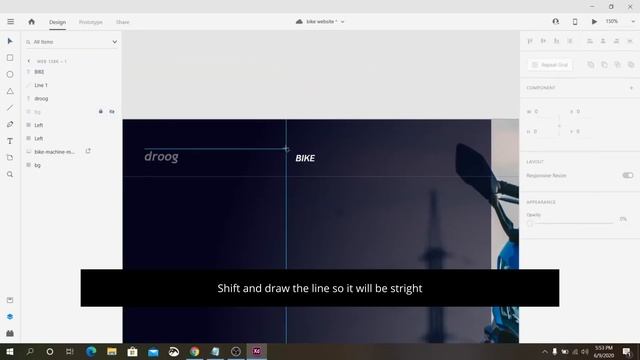
Task: Click the Align Top icon
Action: pyautogui.click(x=530, y=41)
